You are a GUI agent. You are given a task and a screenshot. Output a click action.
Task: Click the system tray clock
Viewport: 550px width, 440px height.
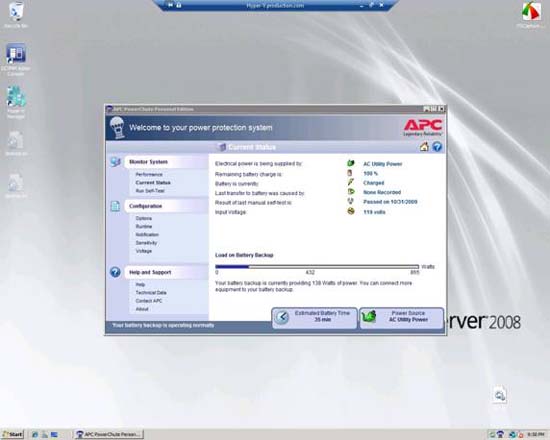point(536,434)
